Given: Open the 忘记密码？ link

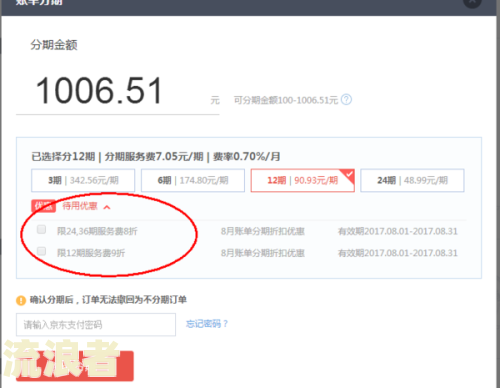Looking at the screenshot, I should click(207, 324).
